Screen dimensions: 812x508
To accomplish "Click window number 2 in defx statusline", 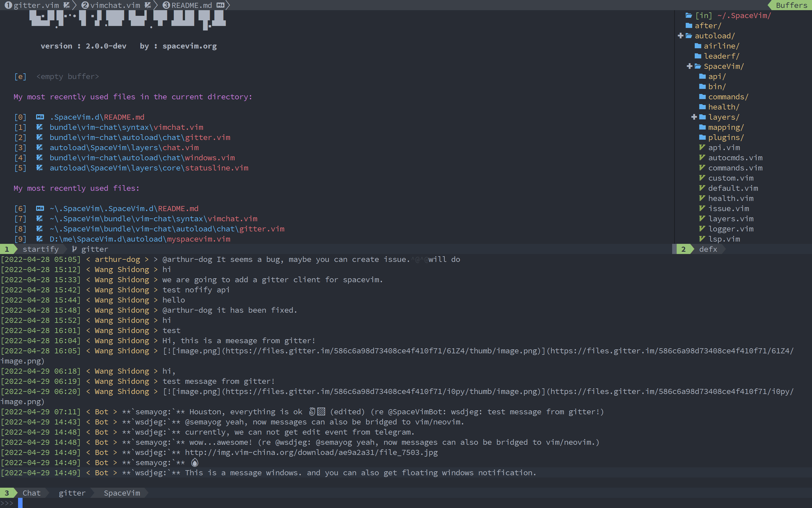I will pyautogui.click(x=683, y=249).
